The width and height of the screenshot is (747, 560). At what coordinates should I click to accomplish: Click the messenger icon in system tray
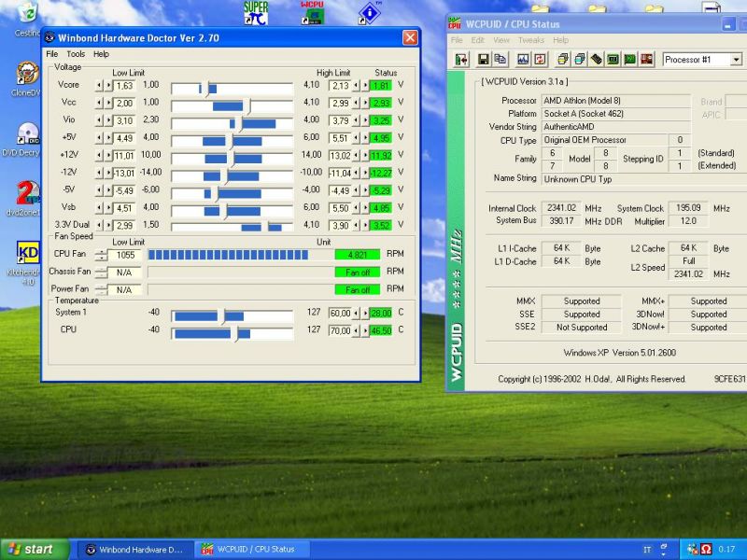point(693,549)
